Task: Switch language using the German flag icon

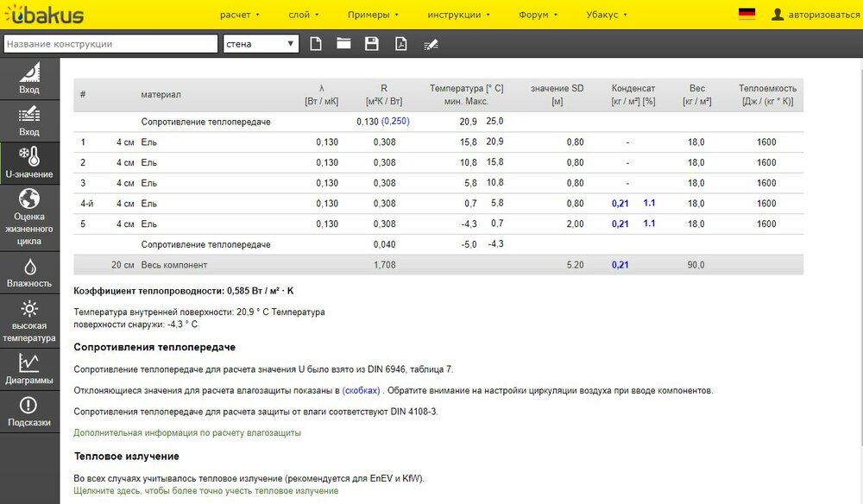Action: tap(746, 15)
